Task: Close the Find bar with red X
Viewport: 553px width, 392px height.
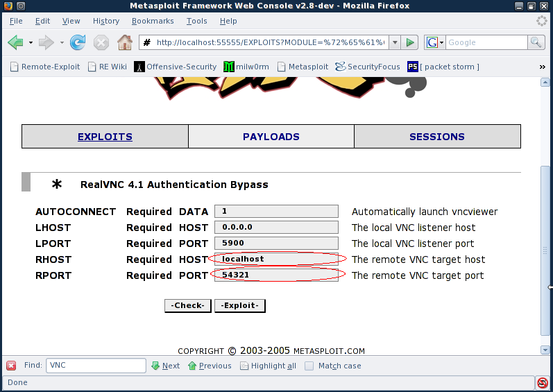Action: point(11,366)
